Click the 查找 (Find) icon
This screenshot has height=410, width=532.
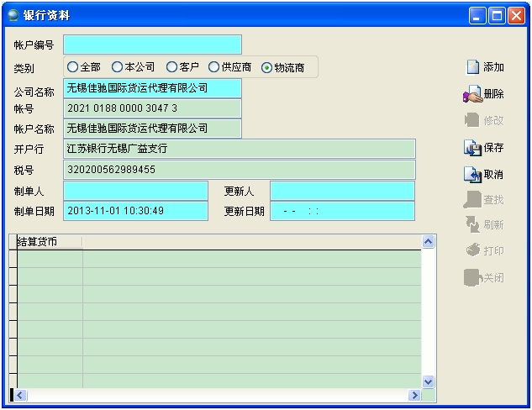472,200
